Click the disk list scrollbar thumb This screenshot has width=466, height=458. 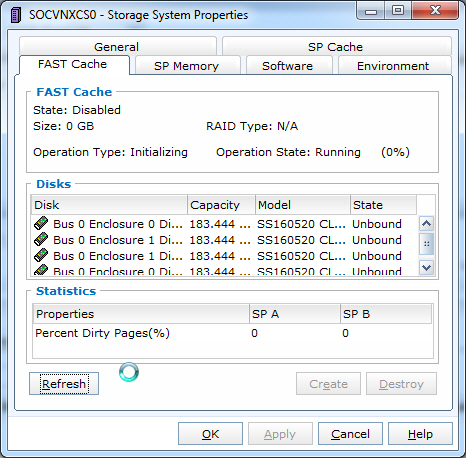pos(426,244)
